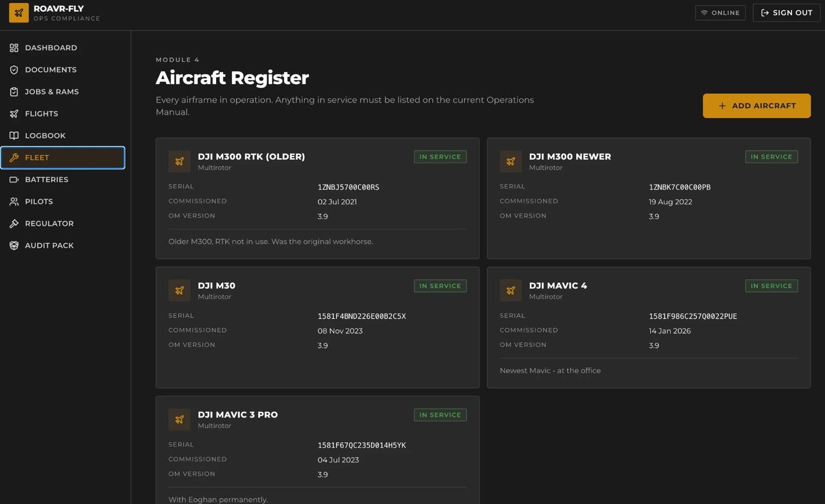Open Jobs & RAMS page
Viewport: 825px width, 504px height.
62,92
